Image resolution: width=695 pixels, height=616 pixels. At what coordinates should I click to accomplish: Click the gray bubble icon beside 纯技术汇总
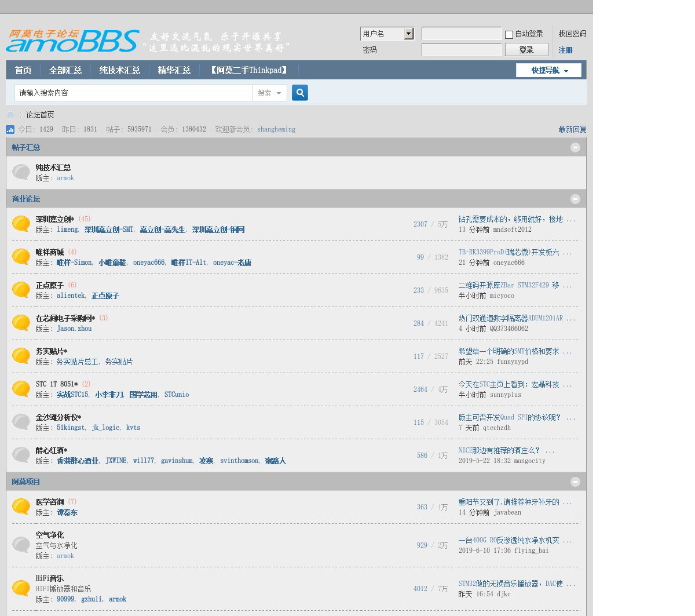(21, 172)
